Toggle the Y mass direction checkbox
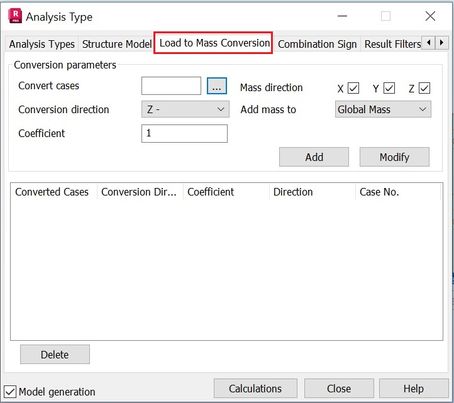Screen dimensions: 454x403 (x=389, y=88)
